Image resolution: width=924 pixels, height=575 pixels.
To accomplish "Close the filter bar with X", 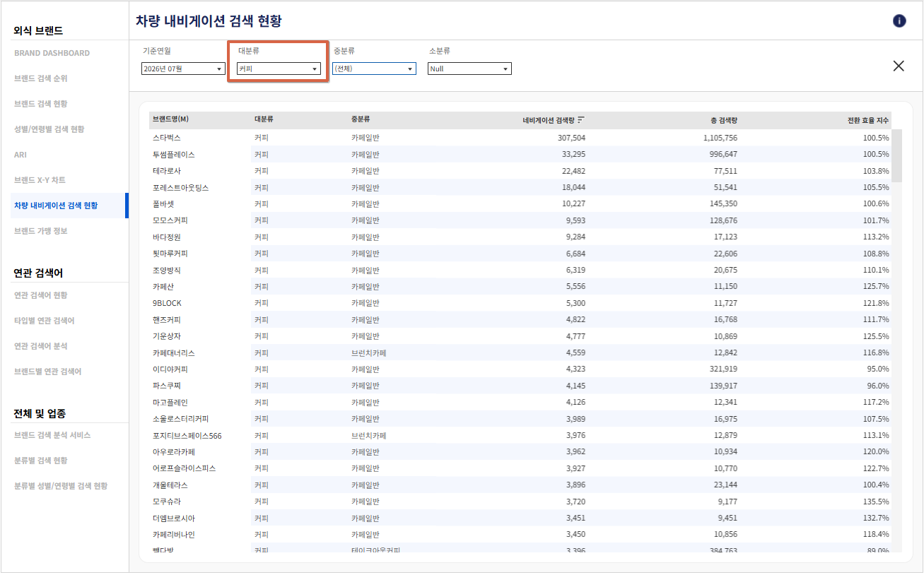I will [899, 66].
